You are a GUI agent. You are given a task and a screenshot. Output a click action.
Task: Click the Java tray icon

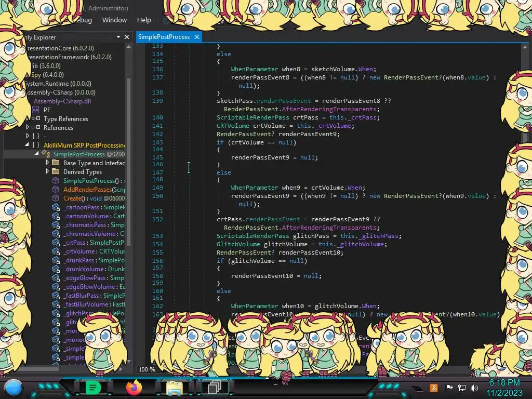(434, 388)
